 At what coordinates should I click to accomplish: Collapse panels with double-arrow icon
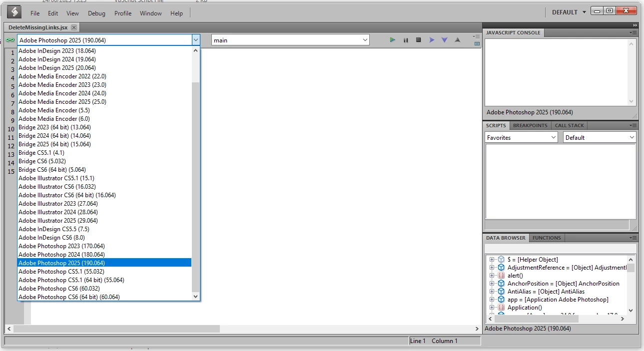pos(635,25)
